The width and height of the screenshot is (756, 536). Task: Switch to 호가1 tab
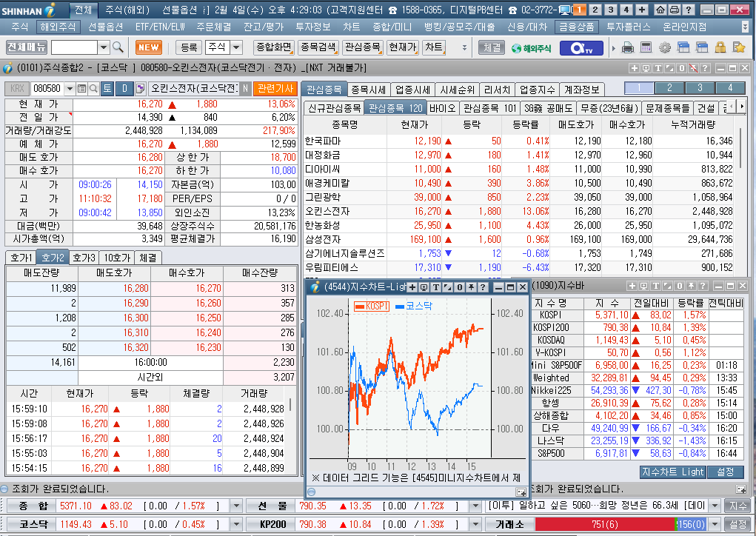point(21,258)
